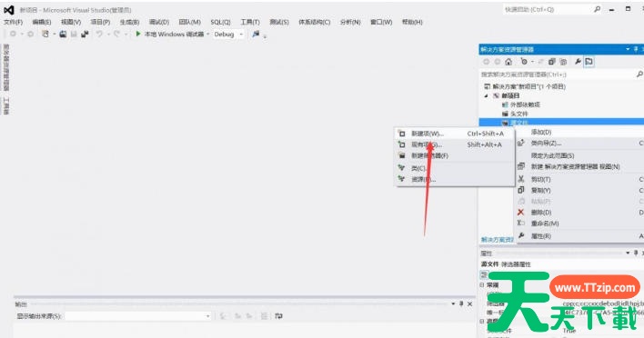Viewport: 644px width, 338px height.
Task: Choose 类(C)... from the submenu
Action: pyautogui.click(x=455, y=168)
